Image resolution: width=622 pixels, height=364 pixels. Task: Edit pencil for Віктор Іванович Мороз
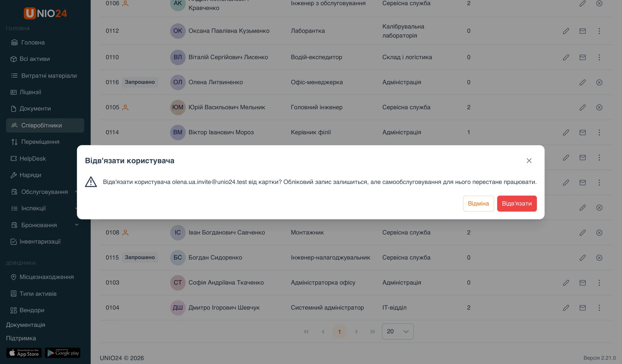coord(566,132)
